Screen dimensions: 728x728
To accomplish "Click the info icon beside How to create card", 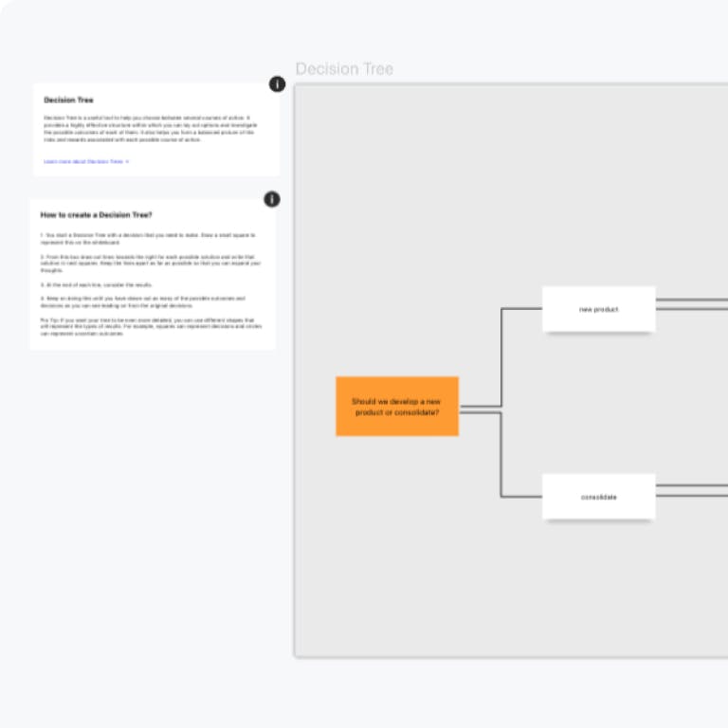I will 272,199.
